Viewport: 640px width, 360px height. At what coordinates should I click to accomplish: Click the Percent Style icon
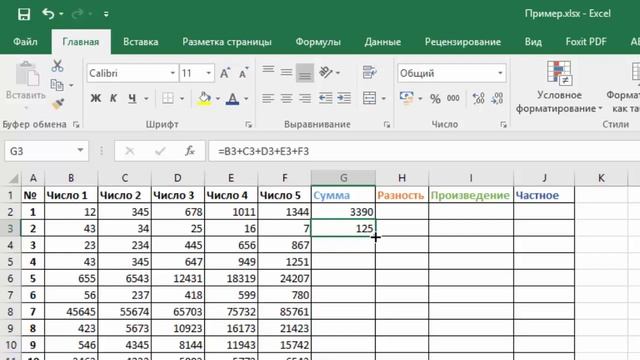pyautogui.click(x=435, y=98)
